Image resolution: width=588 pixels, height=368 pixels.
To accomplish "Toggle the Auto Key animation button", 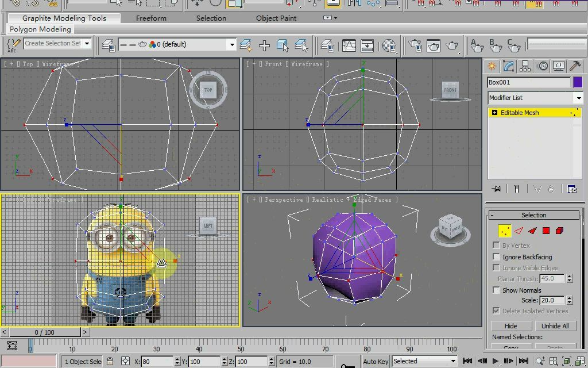I will [376, 361].
